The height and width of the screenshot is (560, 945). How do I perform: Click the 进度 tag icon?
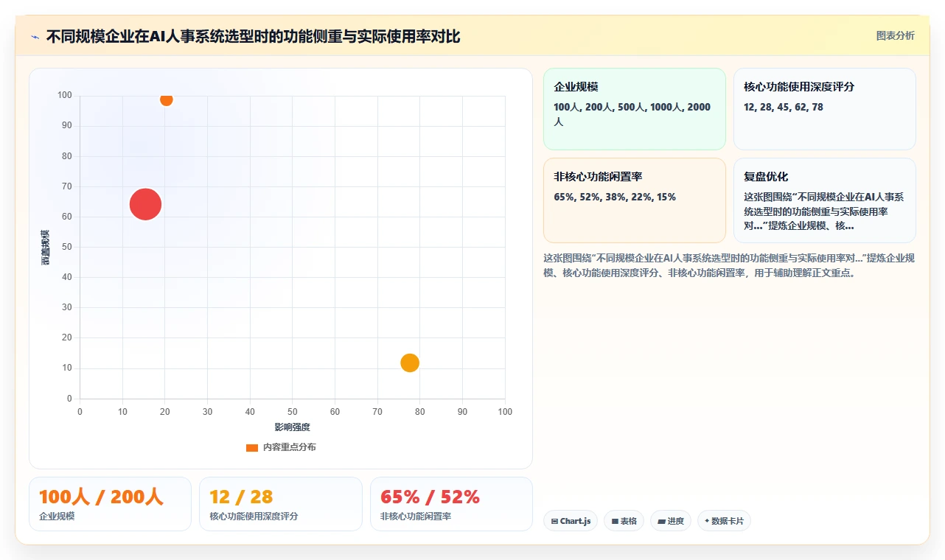[x=662, y=521]
